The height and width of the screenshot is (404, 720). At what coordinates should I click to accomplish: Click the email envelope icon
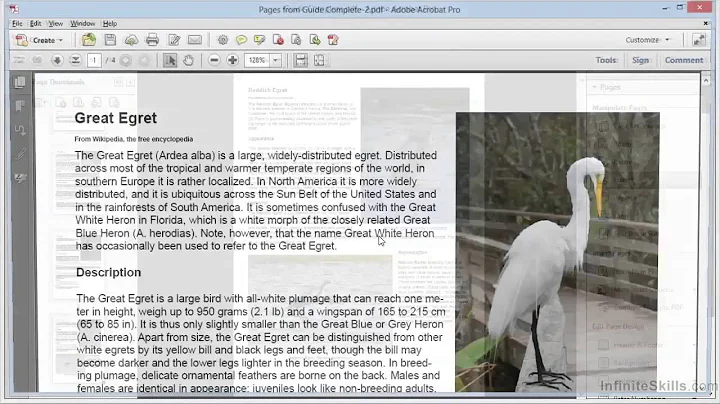click(195, 40)
